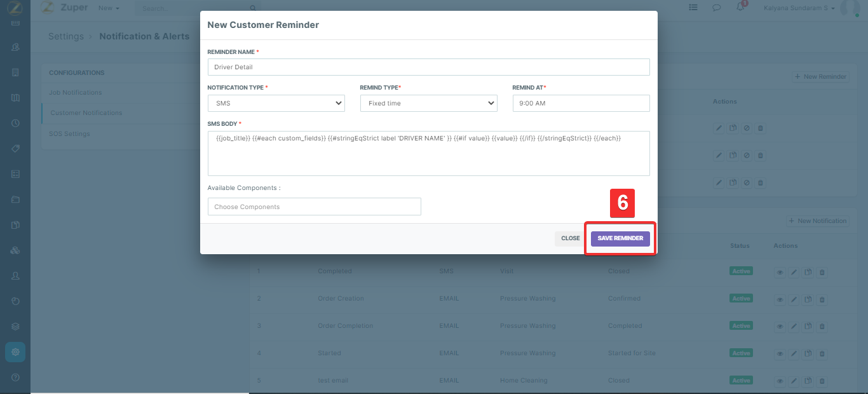Click the Remind At time field

(581, 103)
